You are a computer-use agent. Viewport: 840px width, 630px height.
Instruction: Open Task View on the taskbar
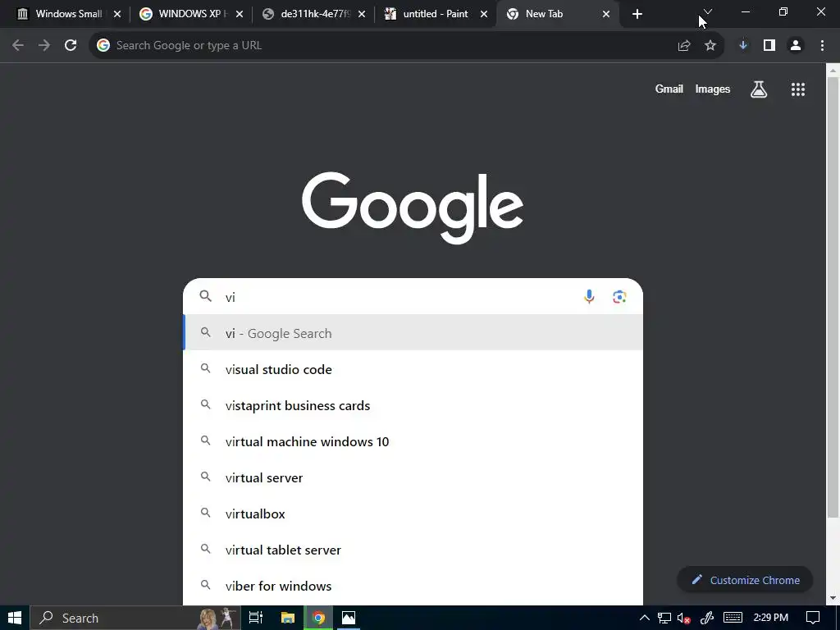[256, 618]
